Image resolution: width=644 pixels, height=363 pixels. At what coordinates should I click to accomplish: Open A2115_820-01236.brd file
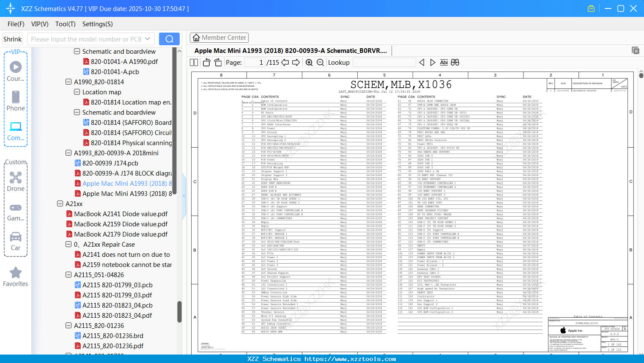109,336
